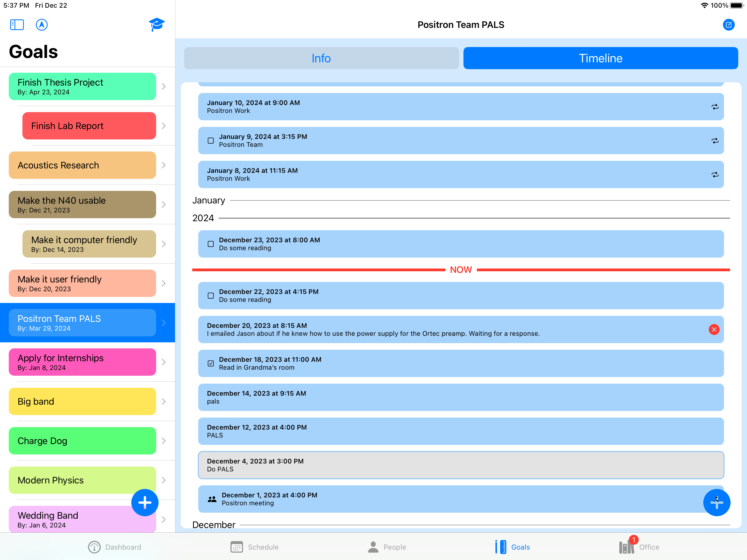
Task: Add timeline entry with plus button
Action: [x=717, y=502]
